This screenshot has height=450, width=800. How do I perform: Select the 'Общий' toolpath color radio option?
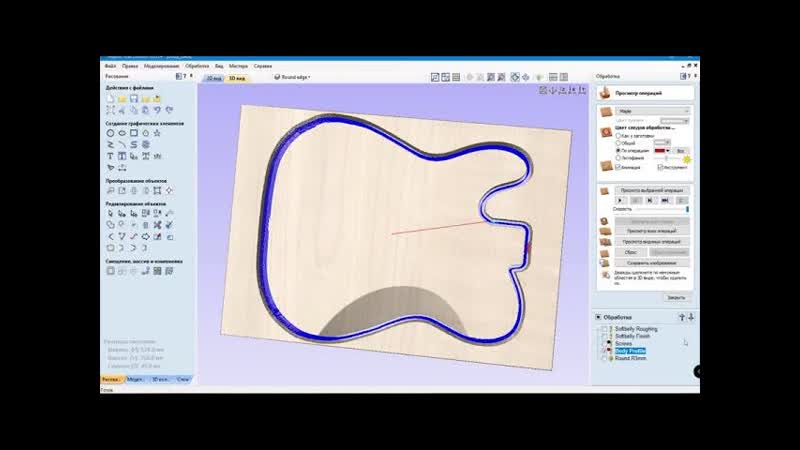[x=618, y=143]
